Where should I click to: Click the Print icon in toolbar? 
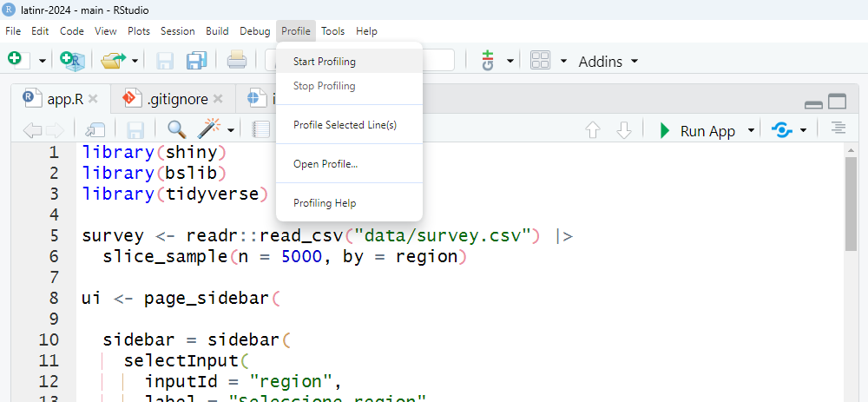coord(237,60)
